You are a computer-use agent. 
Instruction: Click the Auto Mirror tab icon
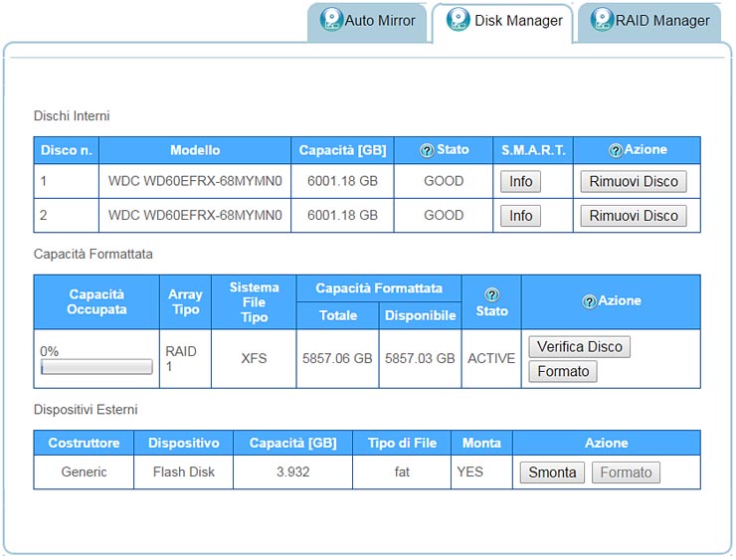click(x=331, y=20)
